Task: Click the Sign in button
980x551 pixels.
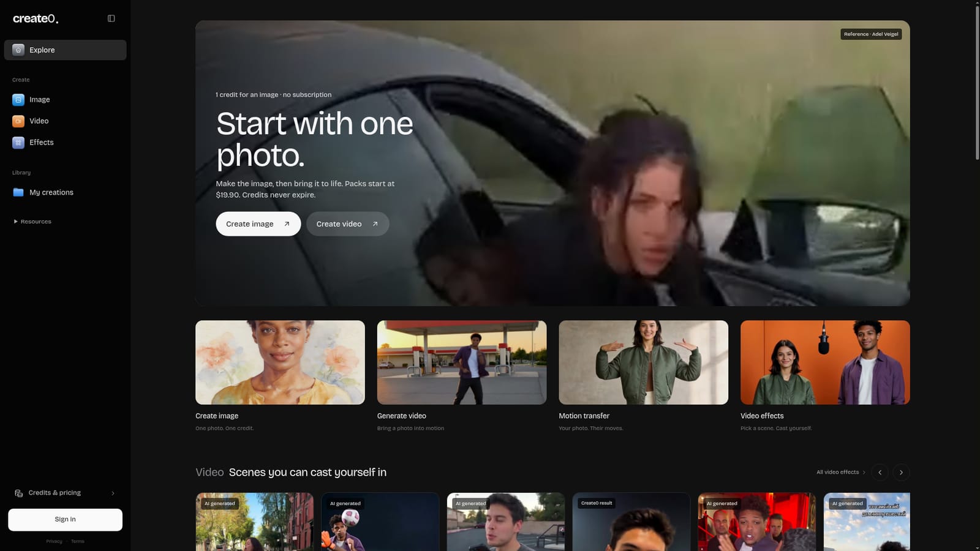Action: 66,519
